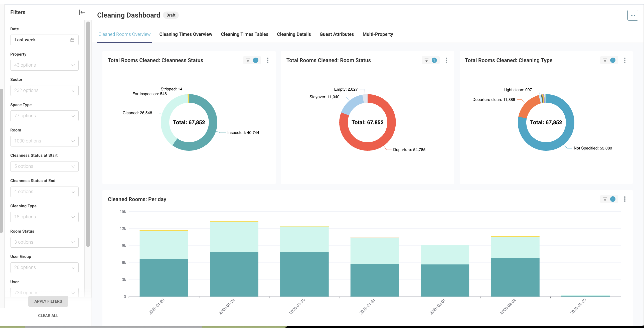Open the Per day chart's kebab menu
The image size is (644, 328).
(625, 199)
